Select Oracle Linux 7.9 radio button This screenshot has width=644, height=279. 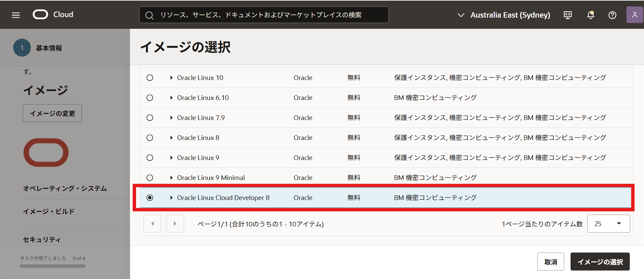point(150,118)
